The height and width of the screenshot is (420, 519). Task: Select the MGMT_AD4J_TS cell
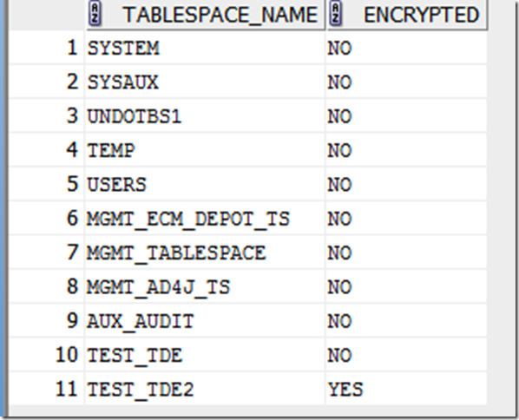click(x=205, y=286)
